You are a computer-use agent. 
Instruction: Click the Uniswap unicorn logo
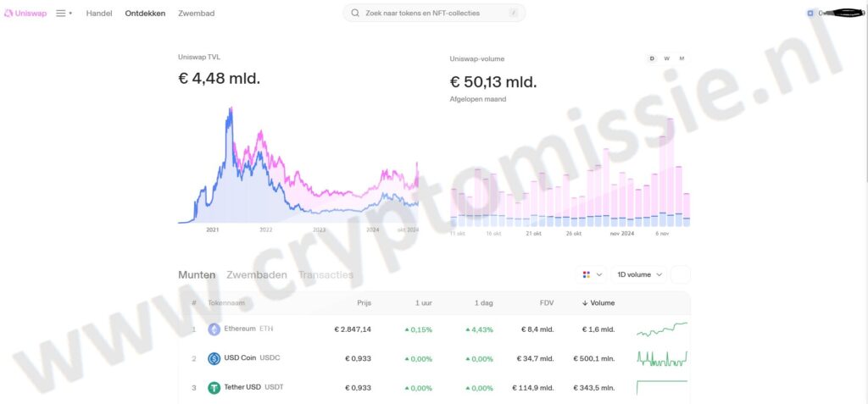coord(8,13)
